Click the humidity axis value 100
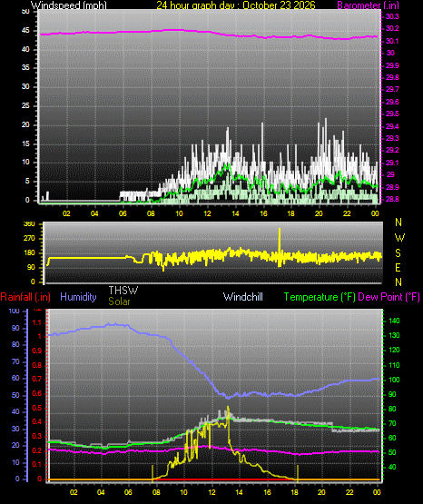Image resolution: width=423 pixels, height=504 pixels. [x=14, y=311]
